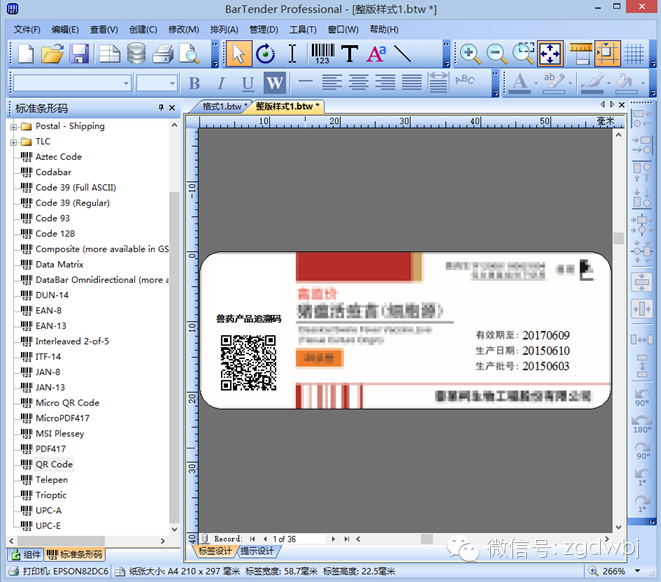This screenshot has width=661, height=582.
Task: Toggle bold formatting
Action: [194, 83]
